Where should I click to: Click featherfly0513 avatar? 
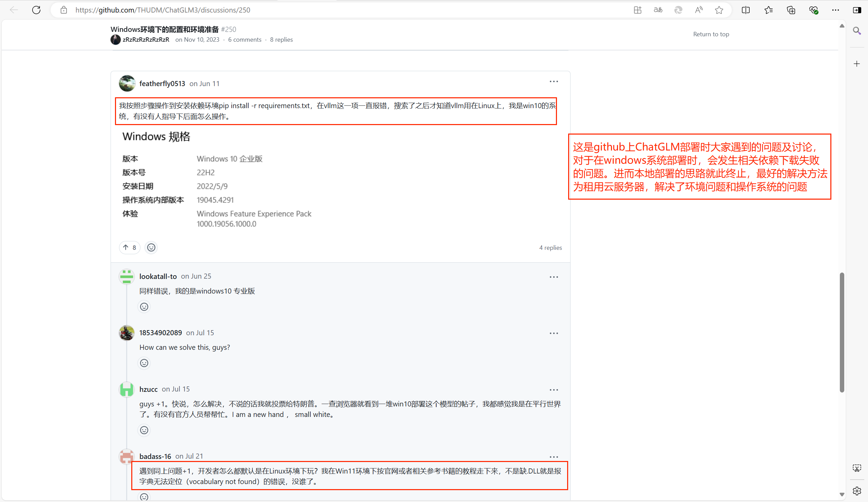click(x=127, y=83)
